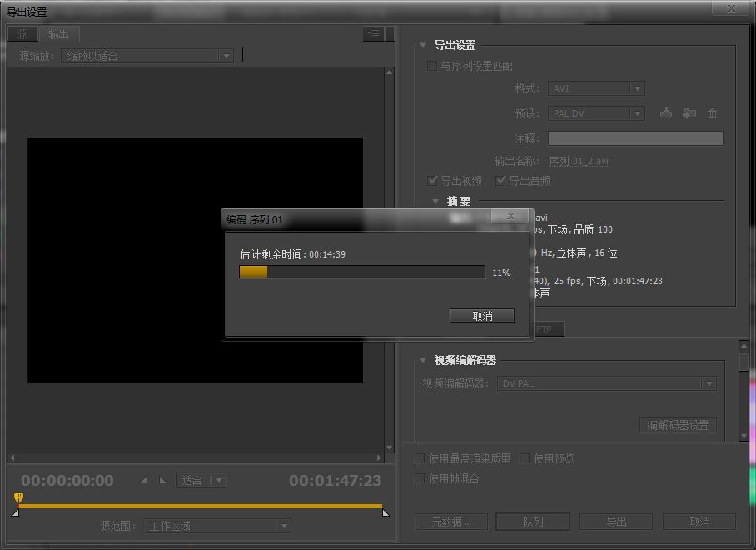Close the export settings window
Viewport: 756px width, 550px height.
point(731,8)
